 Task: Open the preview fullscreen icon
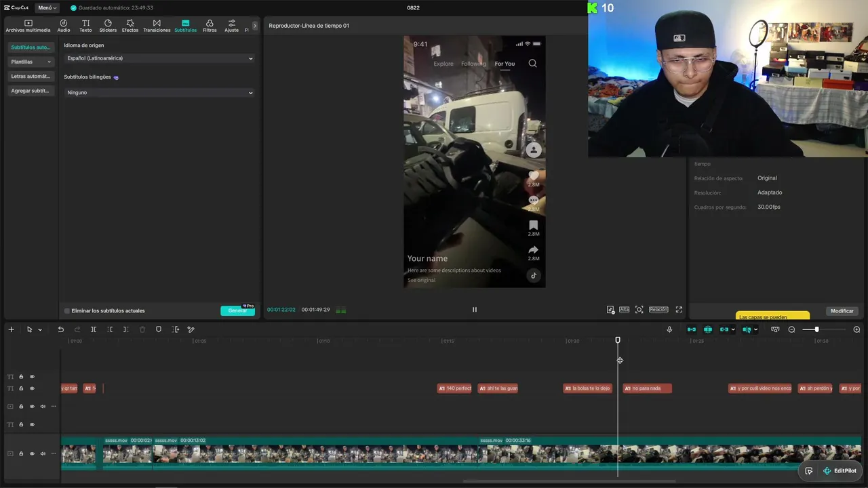click(x=679, y=310)
